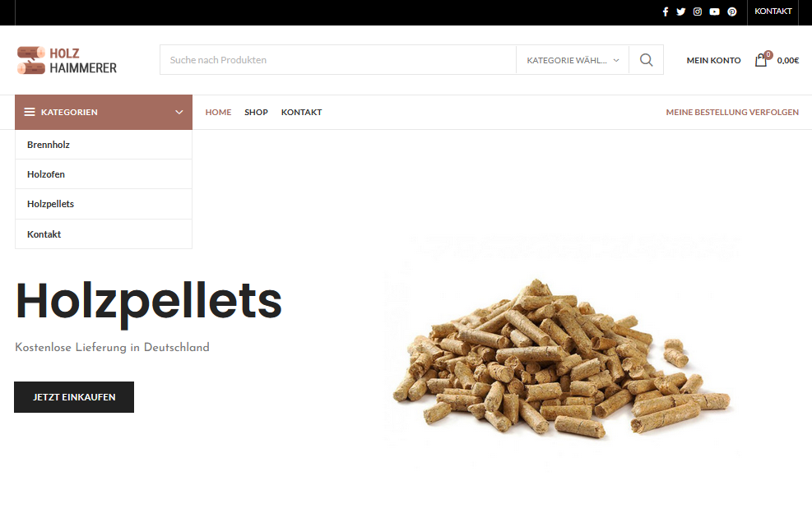Toggle the Kategorien hamburger menu
Image resolution: width=812 pixels, height=518 pixels.
pyautogui.click(x=30, y=112)
